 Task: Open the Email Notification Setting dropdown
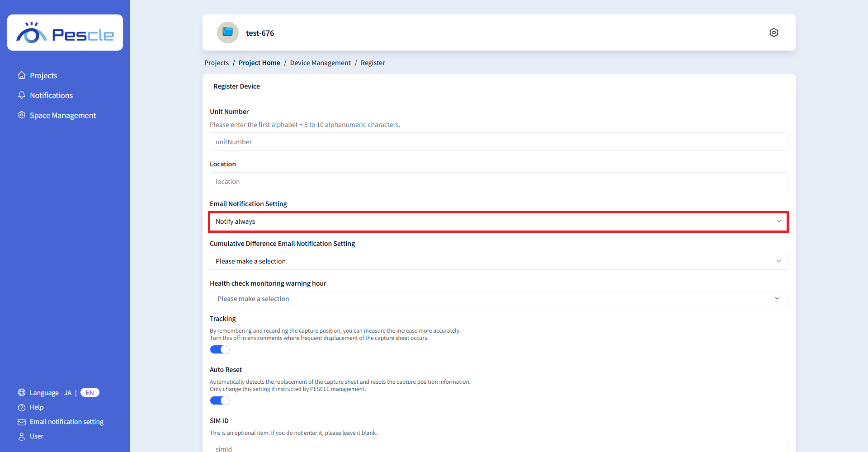tap(498, 221)
